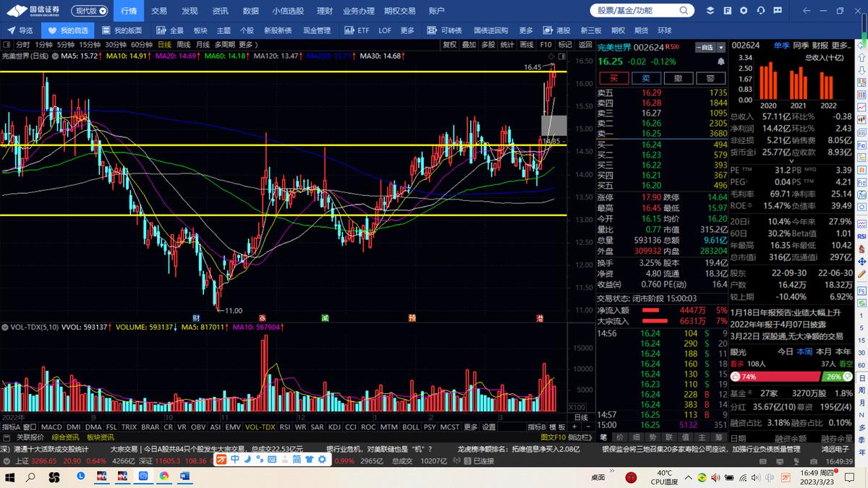Select the 周线 weekly period
The height and width of the screenshot is (488, 868).
(183, 45)
